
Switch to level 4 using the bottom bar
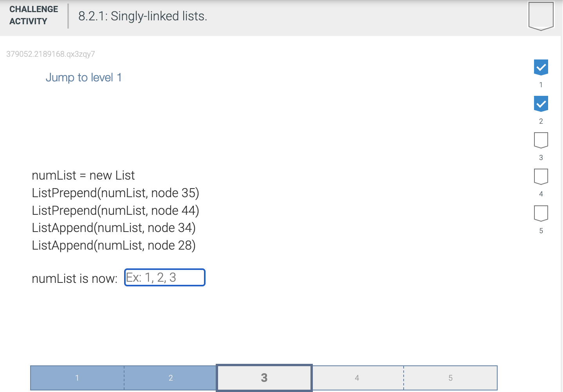click(357, 378)
